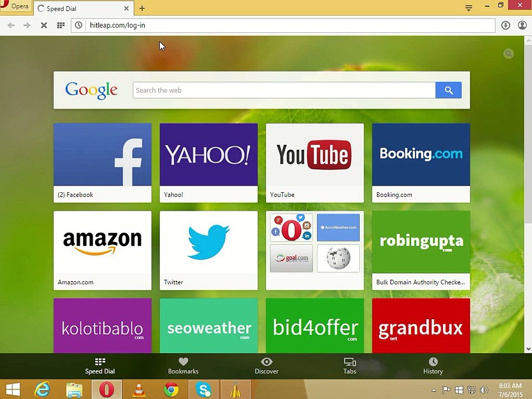Launch Google Chrome from the taskbar
Screen dimensions: 532x399
[x=171, y=389]
